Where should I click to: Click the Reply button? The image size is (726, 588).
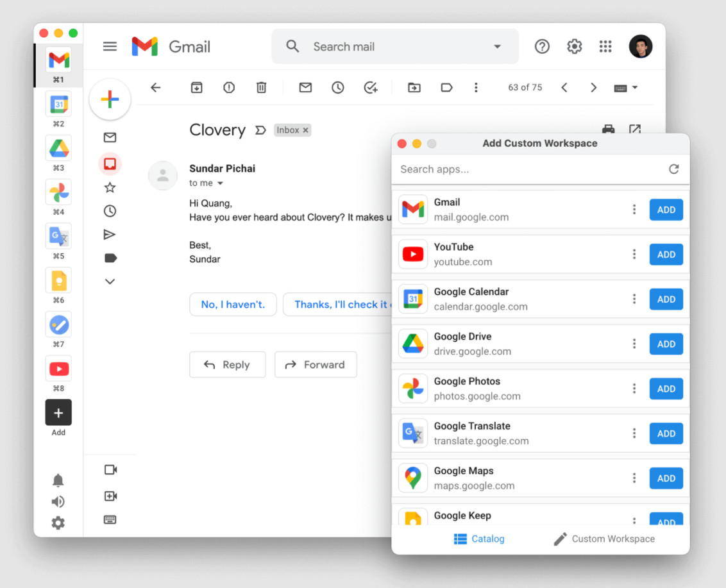227,364
